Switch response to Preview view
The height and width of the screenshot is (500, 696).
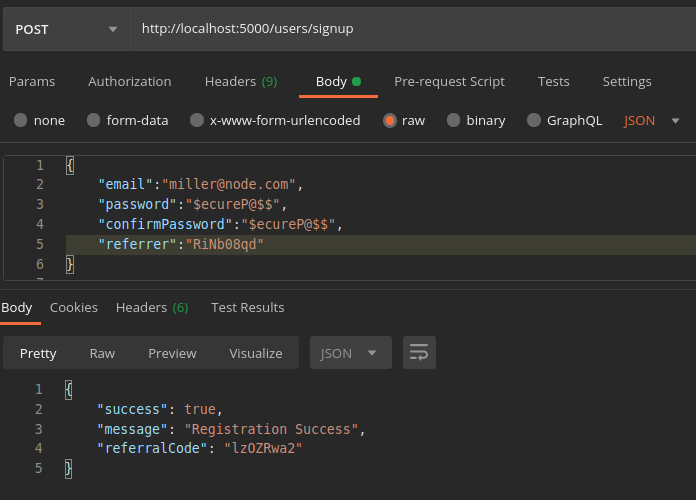pyautogui.click(x=172, y=353)
